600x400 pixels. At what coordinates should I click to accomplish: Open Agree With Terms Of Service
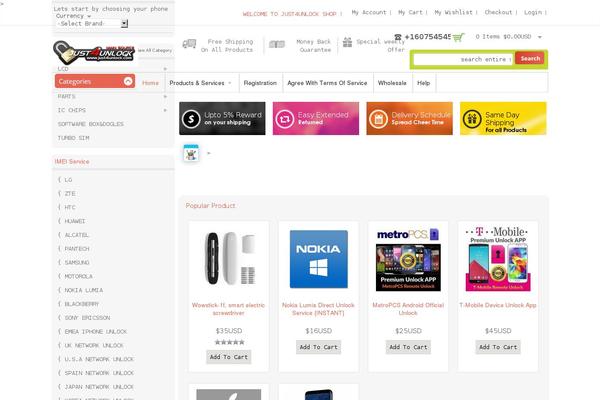[x=327, y=83]
